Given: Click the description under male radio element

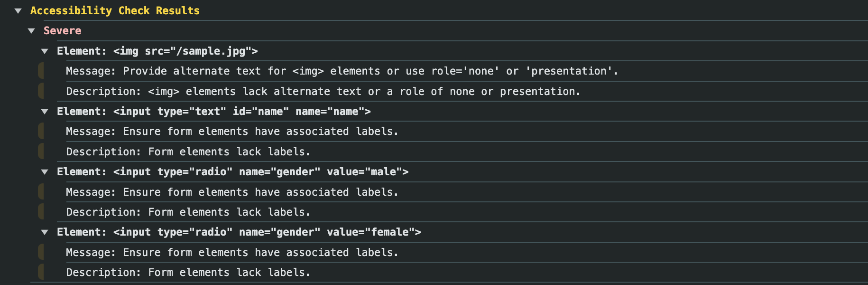Looking at the screenshot, I should point(188,212).
